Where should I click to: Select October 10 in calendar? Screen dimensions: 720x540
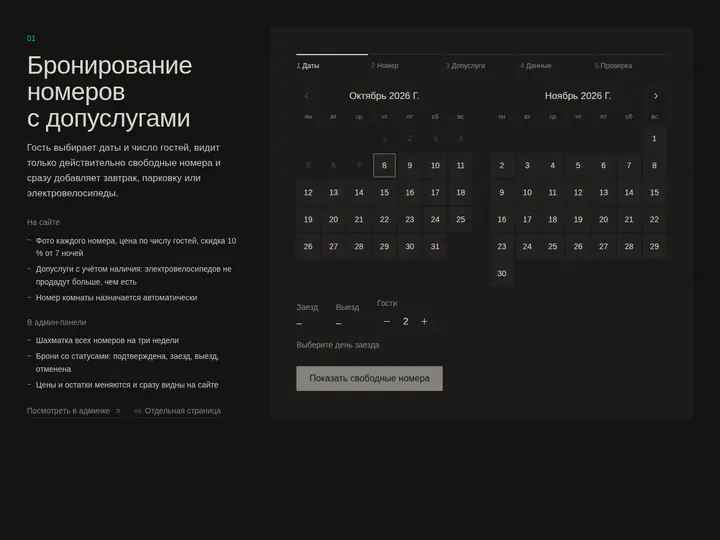pyautogui.click(x=435, y=165)
